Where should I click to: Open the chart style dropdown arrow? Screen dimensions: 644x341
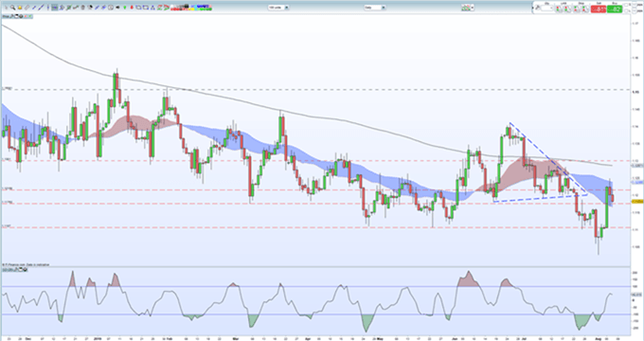(473, 8)
